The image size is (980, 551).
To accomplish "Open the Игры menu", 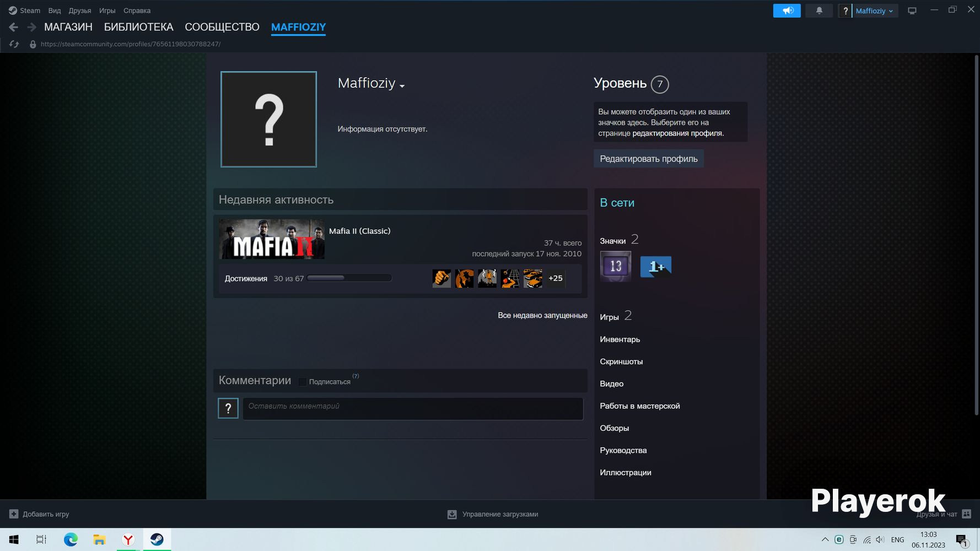I will pyautogui.click(x=107, y=10).
